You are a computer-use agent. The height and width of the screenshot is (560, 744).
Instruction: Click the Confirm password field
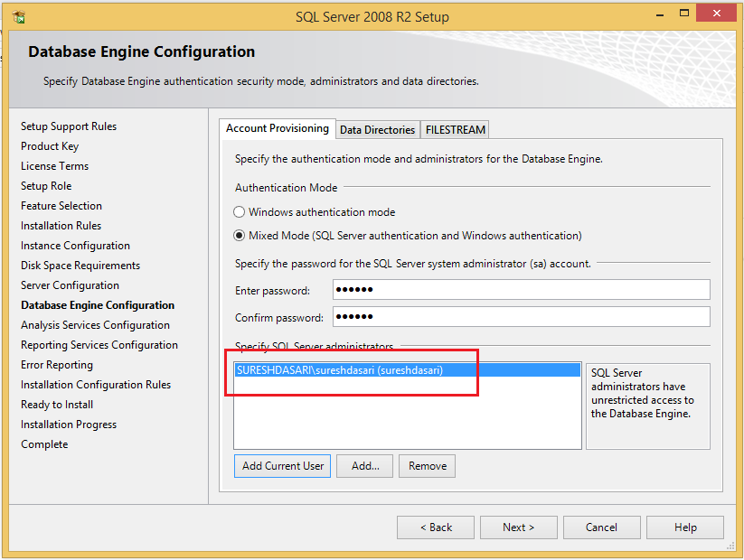click(521, 316)
